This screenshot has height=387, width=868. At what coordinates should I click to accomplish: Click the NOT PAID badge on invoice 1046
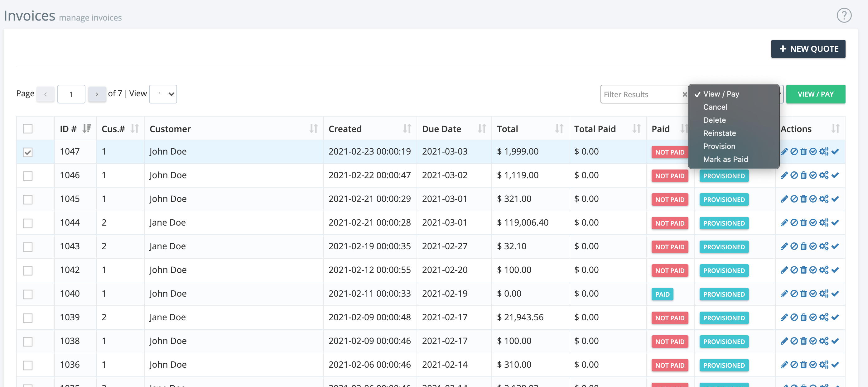(x=669, y=175)
